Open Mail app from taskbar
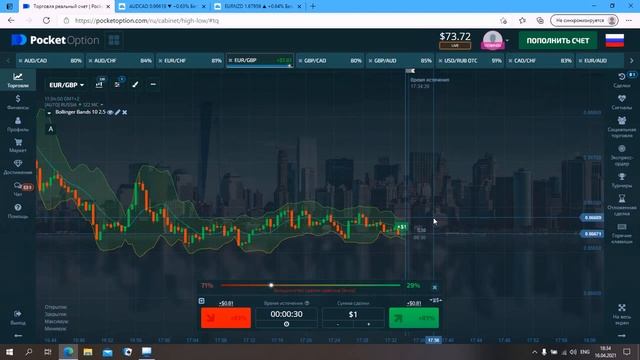Image resolution: width=640 pixels, height=360 pixels. pyautogui.click(x=107, y=352)
